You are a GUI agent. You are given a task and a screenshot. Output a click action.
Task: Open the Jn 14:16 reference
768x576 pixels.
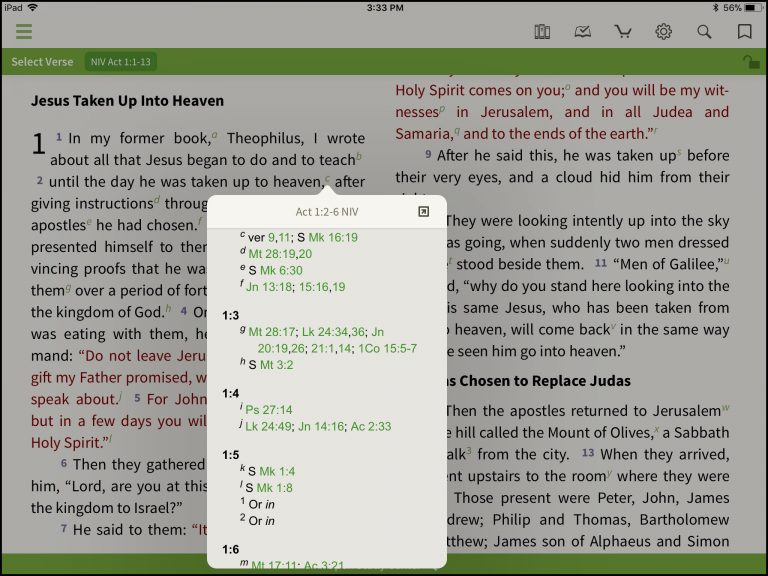pyautogui.click(x=321, y=426)
